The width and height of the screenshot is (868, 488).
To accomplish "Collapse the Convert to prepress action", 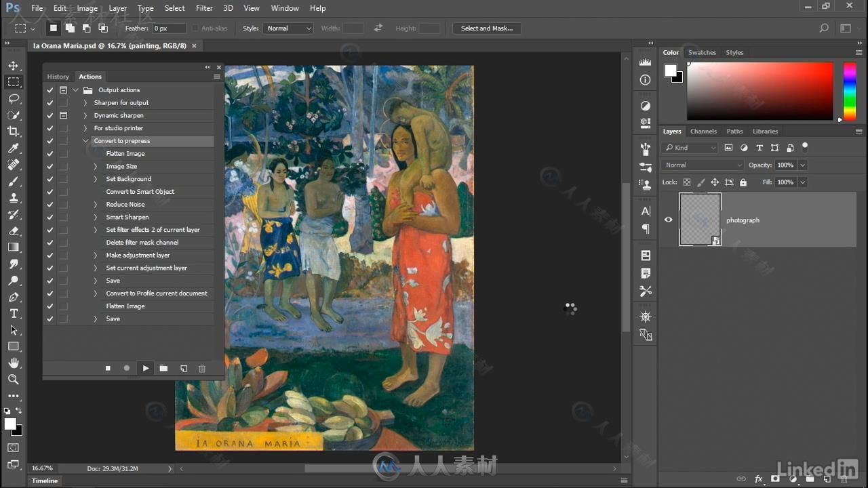I will coord(85,141).
